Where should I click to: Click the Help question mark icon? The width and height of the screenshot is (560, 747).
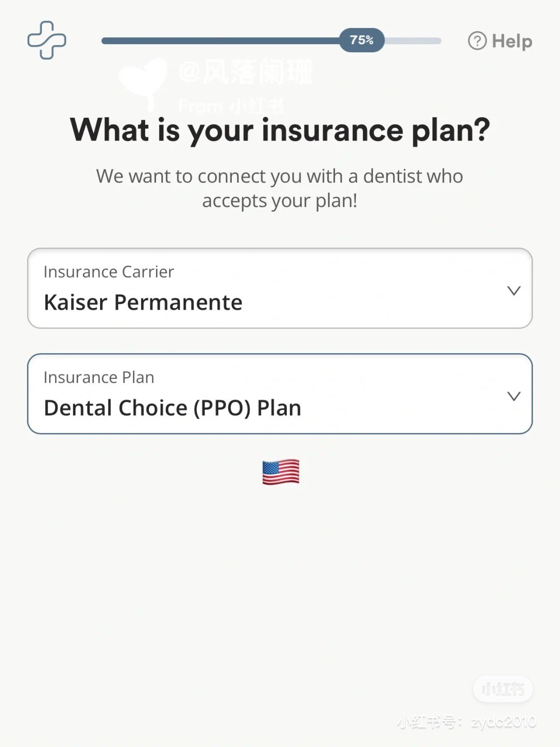477,40
